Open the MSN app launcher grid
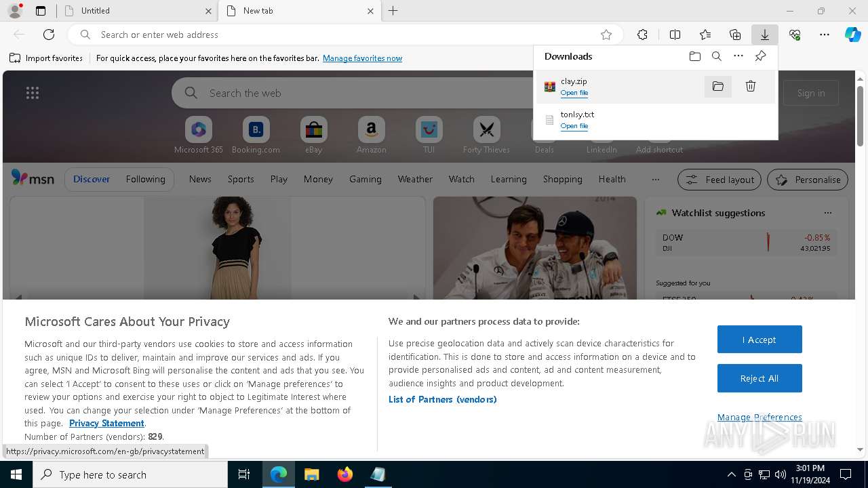Screen dimensions: 868x488 [x=33, y=93]
